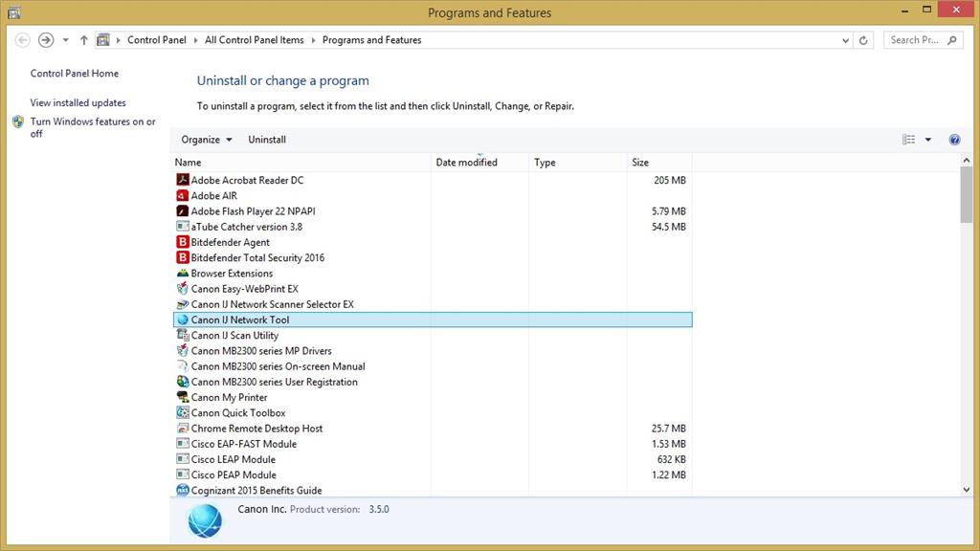The width and height of the screenshot is (980, 551).
Task: Click the 205 MB size value
Action: pyautogui.click(x=669, y=180)
